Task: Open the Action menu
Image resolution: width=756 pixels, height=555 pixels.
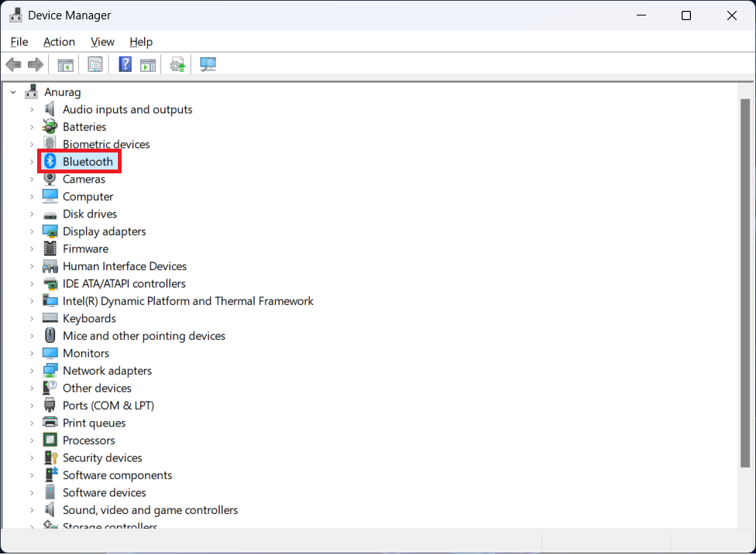Action: pos(59,42)
